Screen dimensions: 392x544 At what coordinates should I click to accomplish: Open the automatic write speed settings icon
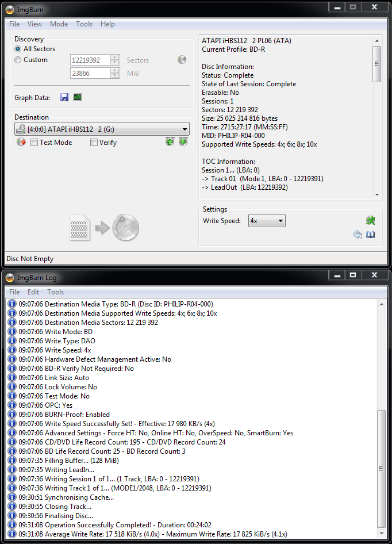click(x=358, y=235)
